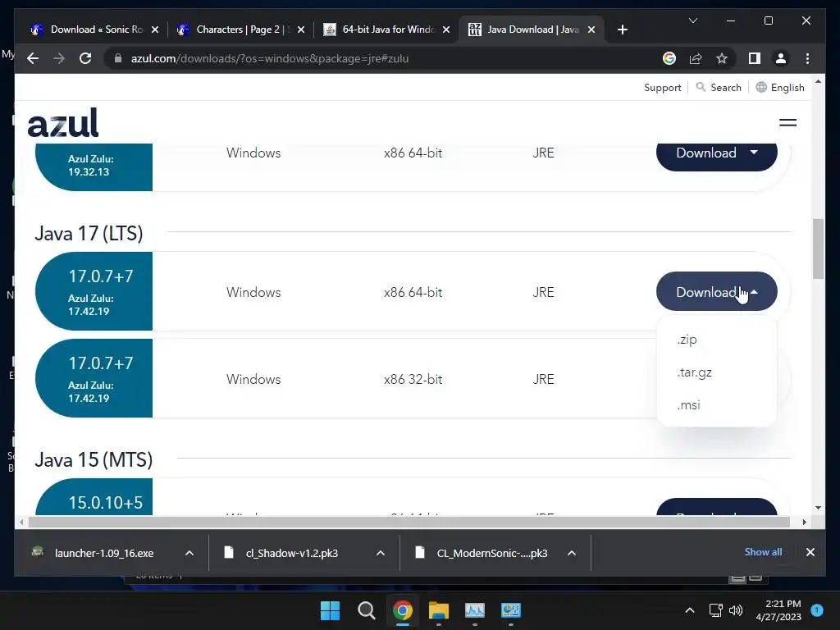Open clock showing 2:21 PM

point(778,610)
